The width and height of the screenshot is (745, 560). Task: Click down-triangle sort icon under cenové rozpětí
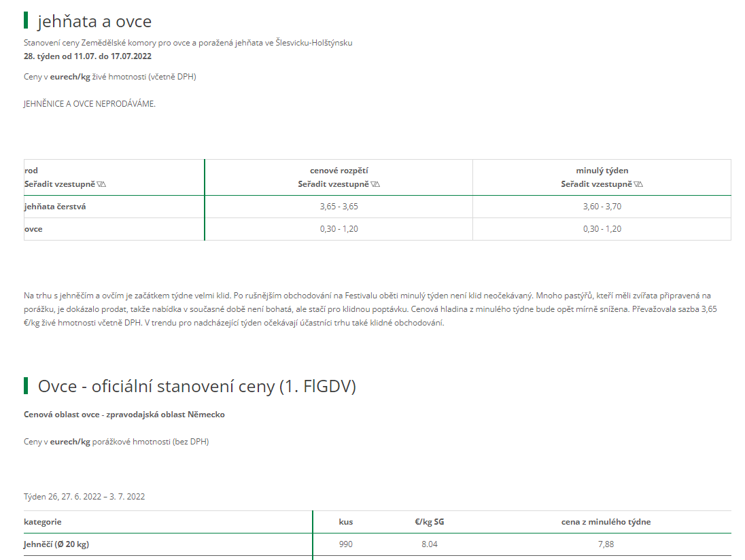[x=373, y=185]
